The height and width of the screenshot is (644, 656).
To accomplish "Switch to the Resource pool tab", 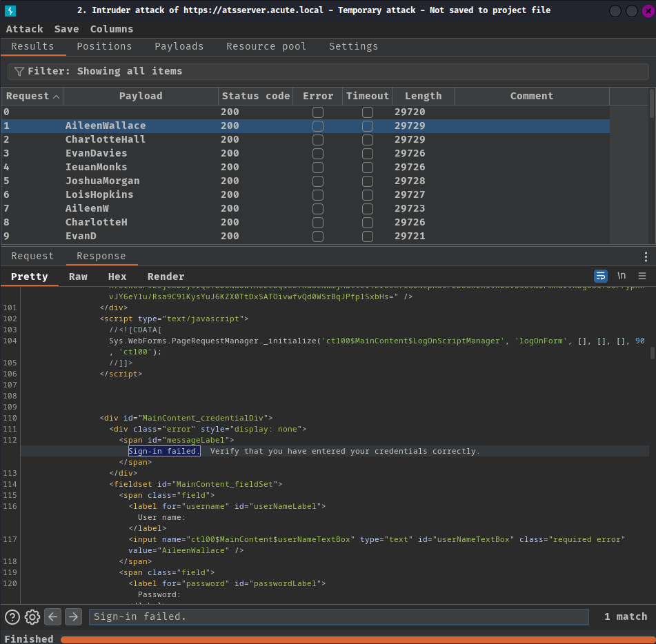I will (x=266, y=46).
